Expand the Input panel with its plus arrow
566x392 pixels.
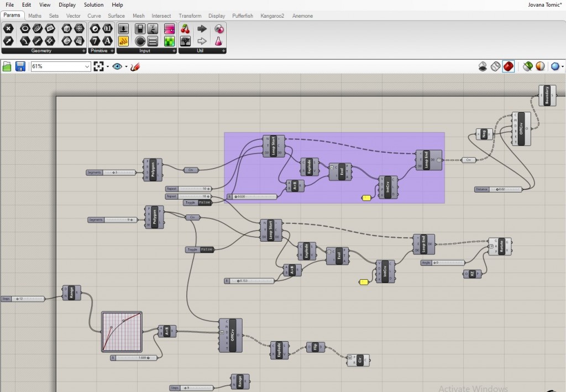tap(173, 51)
